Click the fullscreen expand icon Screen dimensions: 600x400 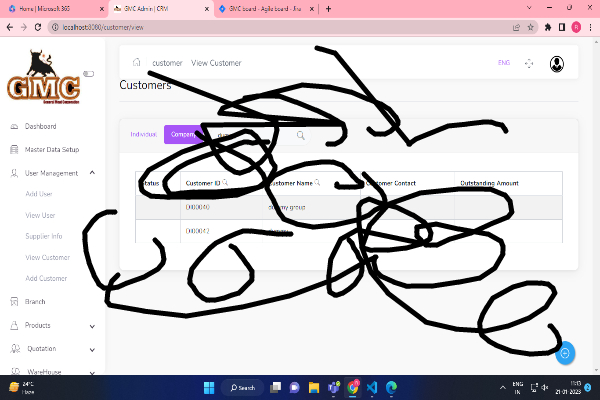(529, 64)
